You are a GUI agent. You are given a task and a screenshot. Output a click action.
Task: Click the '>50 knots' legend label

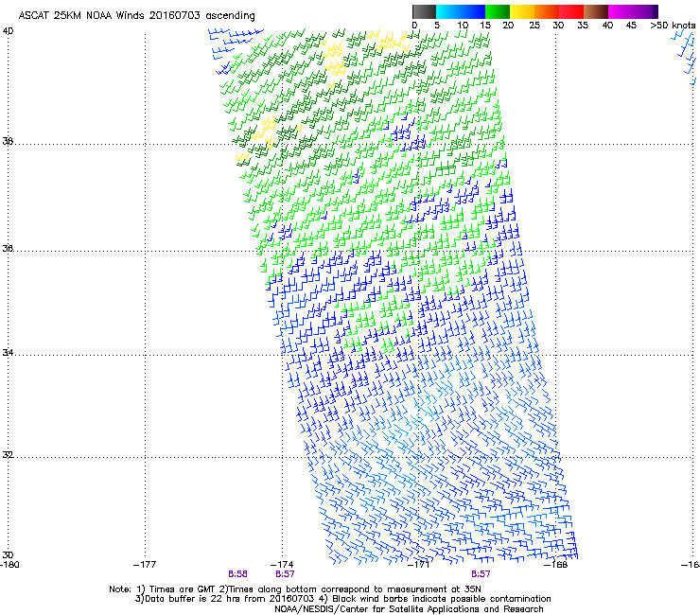click(673, 25)
